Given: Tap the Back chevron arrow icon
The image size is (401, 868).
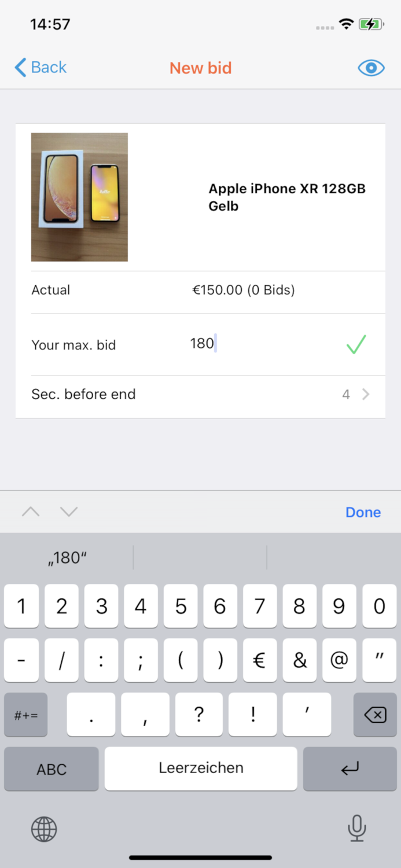Looking at the screenshot, I should 18,68.
